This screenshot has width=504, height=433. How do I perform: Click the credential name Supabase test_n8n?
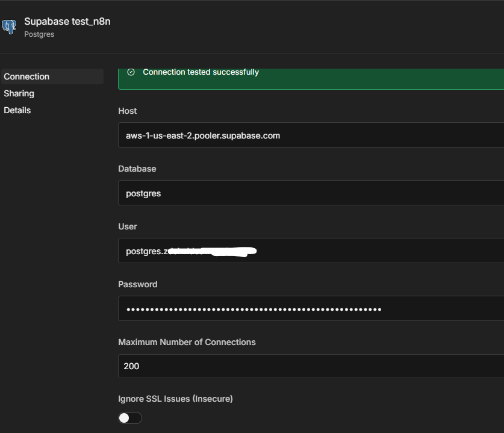67,22
